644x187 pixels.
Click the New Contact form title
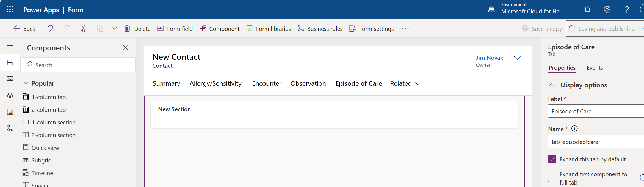(x=176, y=57)
